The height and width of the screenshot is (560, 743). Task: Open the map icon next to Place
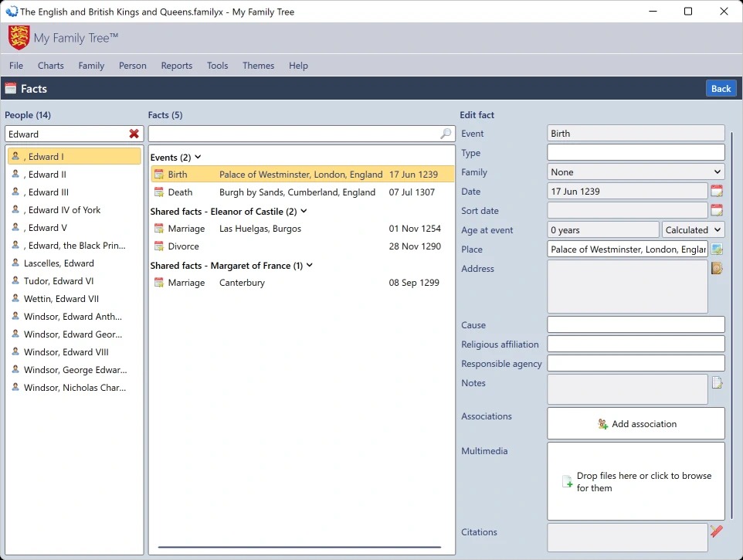717,249
